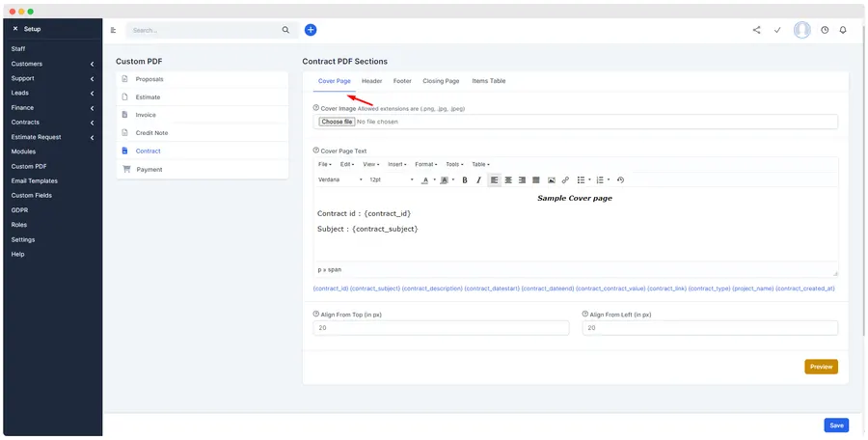This screenshot has width=868, height=440.
Task: Insert the {contract_link} merge field link
Action: [x=666, y=289]
